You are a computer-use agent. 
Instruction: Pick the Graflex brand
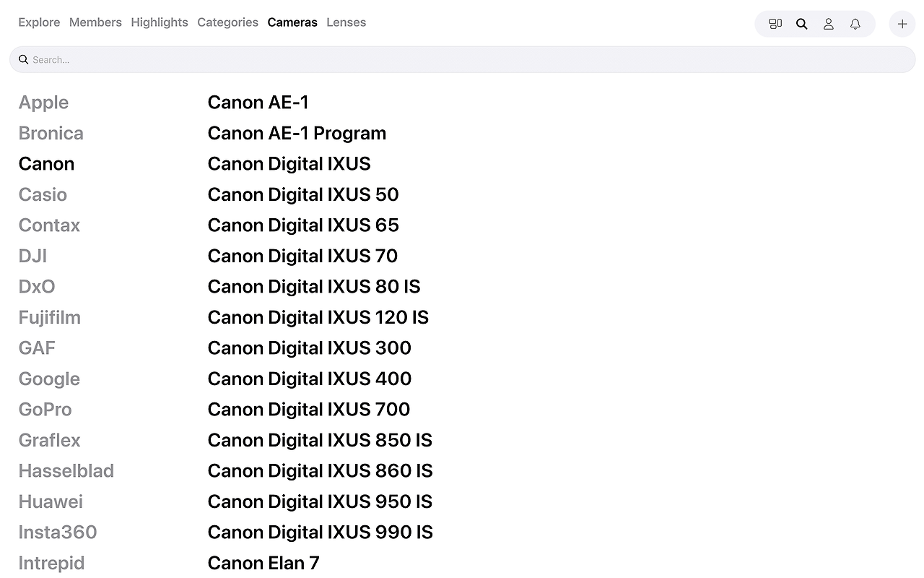pos(49,440)
